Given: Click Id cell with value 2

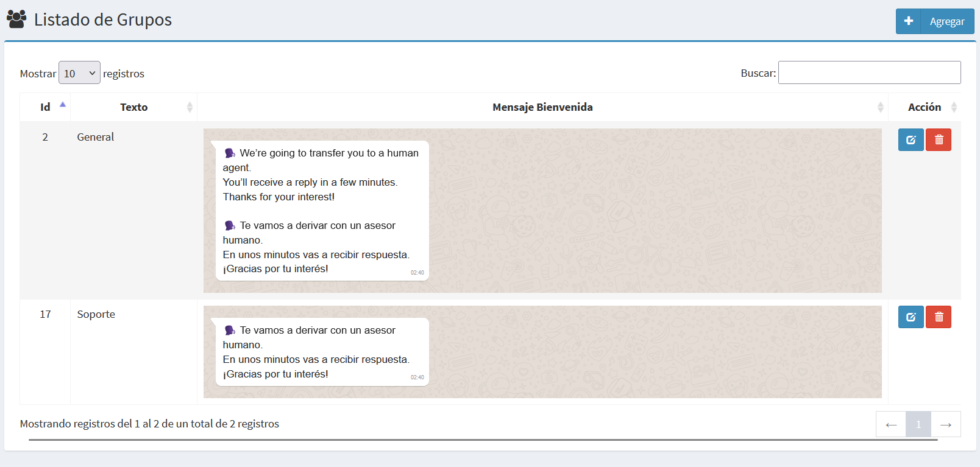Looking at the screenshot, I should pos(45,210).
